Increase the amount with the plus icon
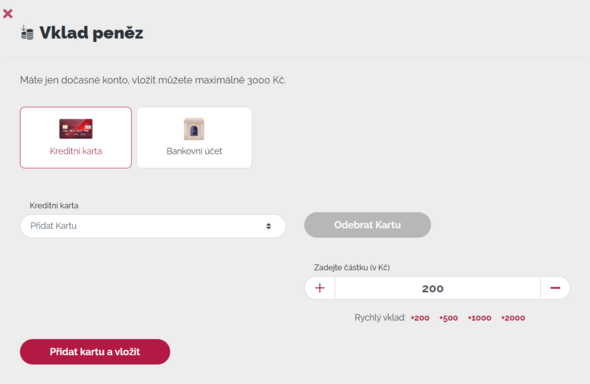590x384 pixels. click(x=320, y=288)
